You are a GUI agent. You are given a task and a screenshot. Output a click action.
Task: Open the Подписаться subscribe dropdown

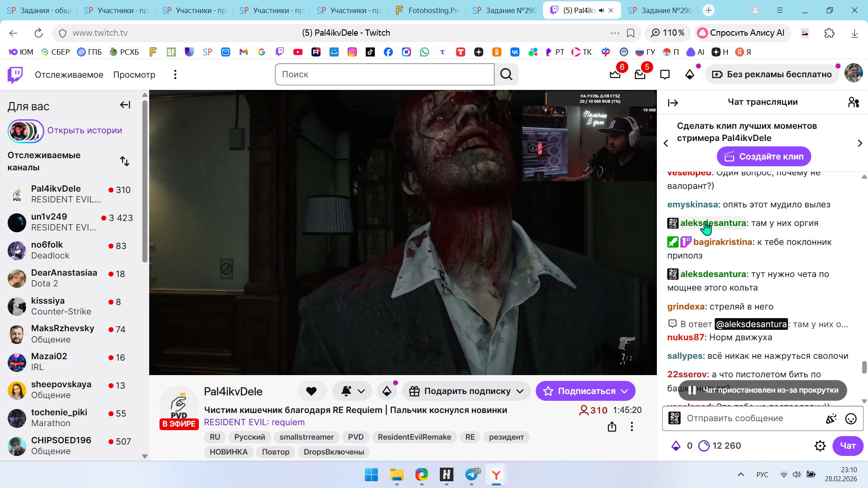coord(624,391)
